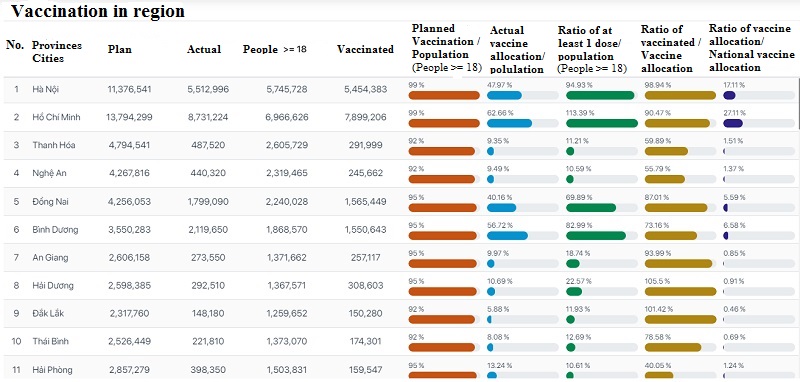Viewport: 800px width, 382px height.
Task: Click Nghệ An Plan value 4,267,816
Action: [x=129, y=173]
